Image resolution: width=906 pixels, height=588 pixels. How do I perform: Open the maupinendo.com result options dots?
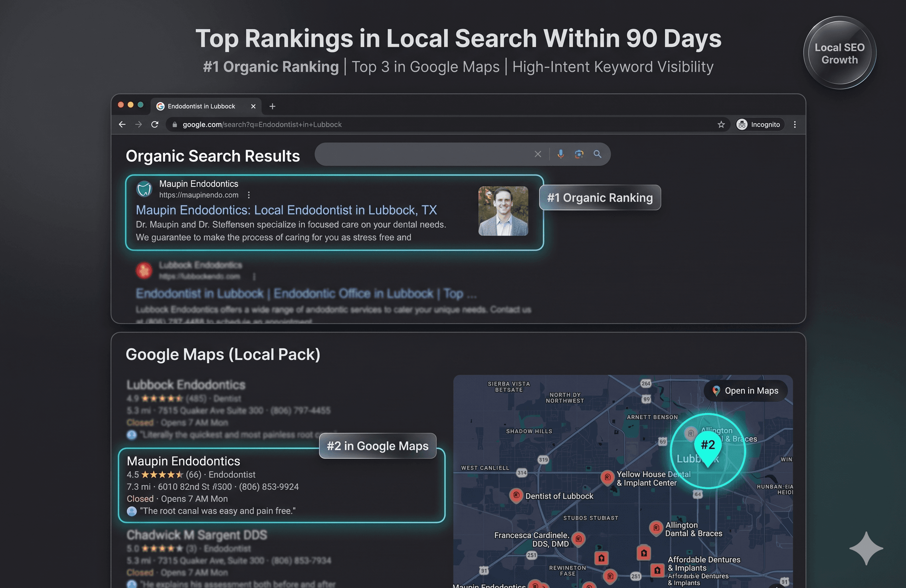tap(249, 195)
